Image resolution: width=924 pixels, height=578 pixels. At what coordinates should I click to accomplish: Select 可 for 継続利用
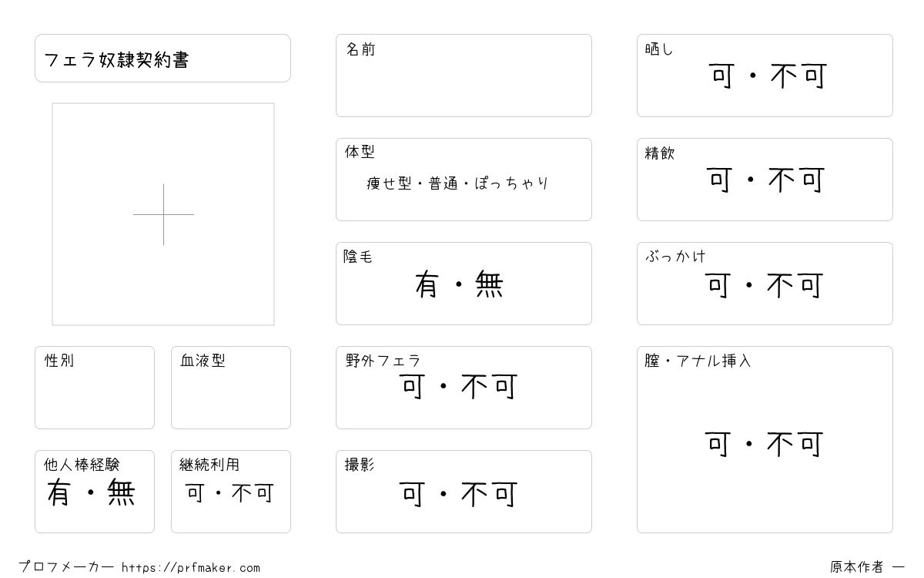pyautogui.click(x=196, y=493)
